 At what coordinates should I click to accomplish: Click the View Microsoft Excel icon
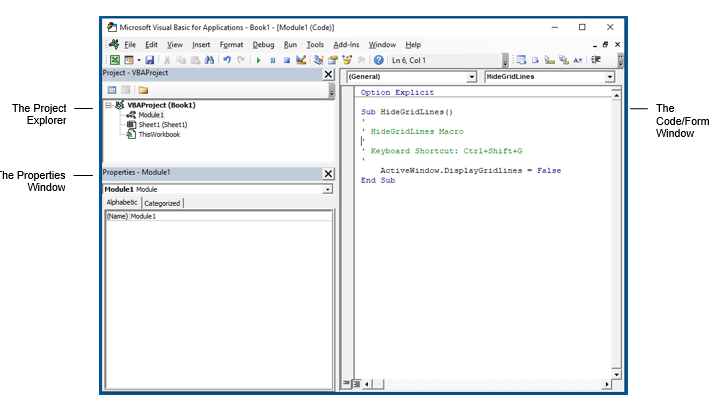click(114, 60)
